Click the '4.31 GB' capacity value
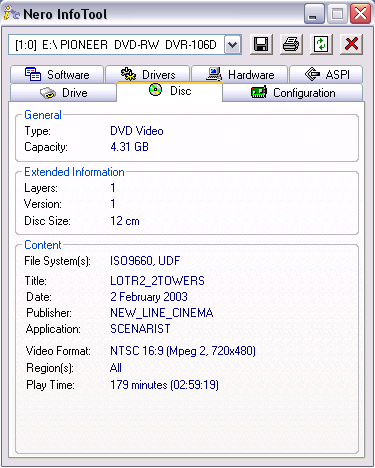The width and height of the screenshot is (375, 468). tap(129, 147)
